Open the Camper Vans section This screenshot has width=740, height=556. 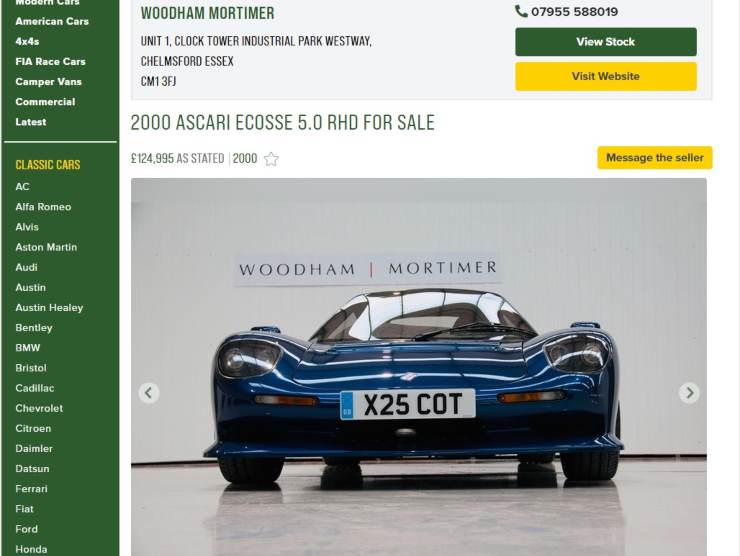(49, 82)
